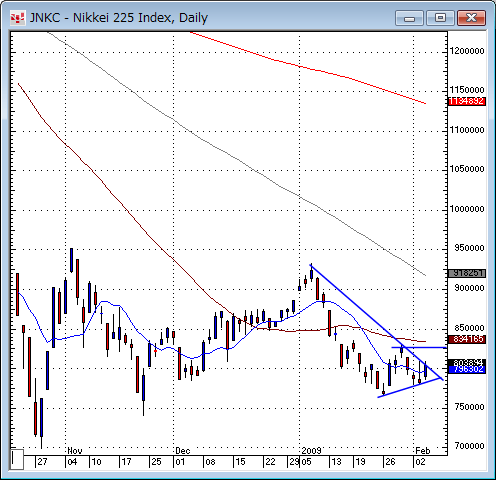The width and height of the screenshot is (496, 480).
Task: Click the date label 25 on time axis
Action: click(156, 462)
